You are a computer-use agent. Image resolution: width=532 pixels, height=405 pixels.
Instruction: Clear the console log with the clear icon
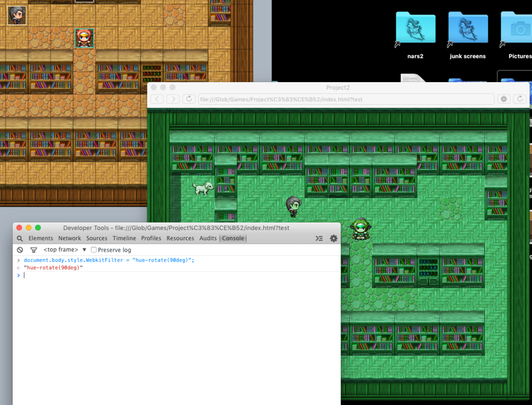pyautogui.click(x=20, y=250)
